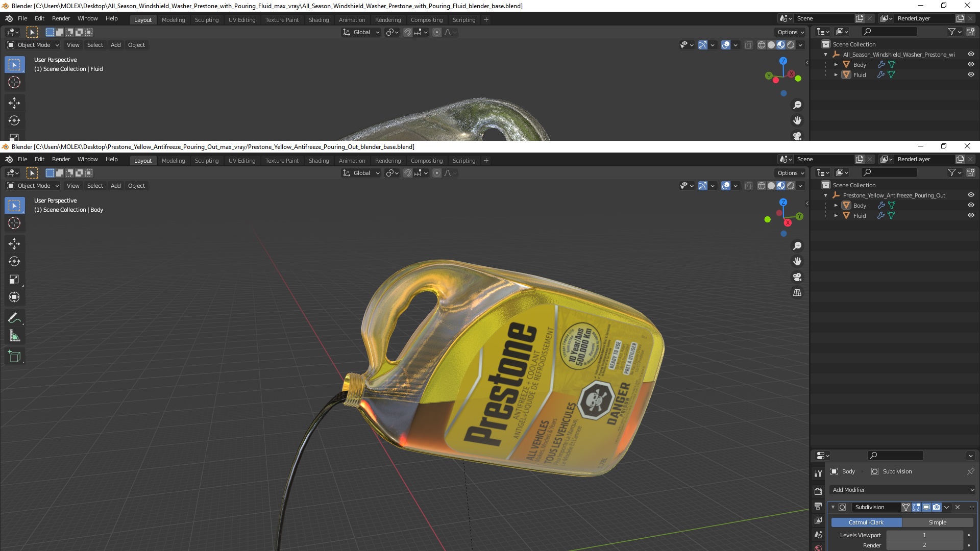Screen dimensions: 980x551
Task: Expand Fluid row in Prestone Yellow Antifreeze outliner
Action: click(836, 216)
